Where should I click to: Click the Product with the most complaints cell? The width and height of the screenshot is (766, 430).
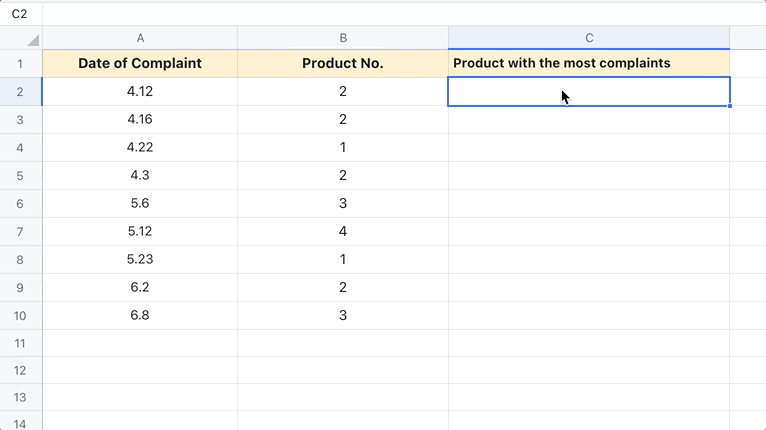(589, 63)
